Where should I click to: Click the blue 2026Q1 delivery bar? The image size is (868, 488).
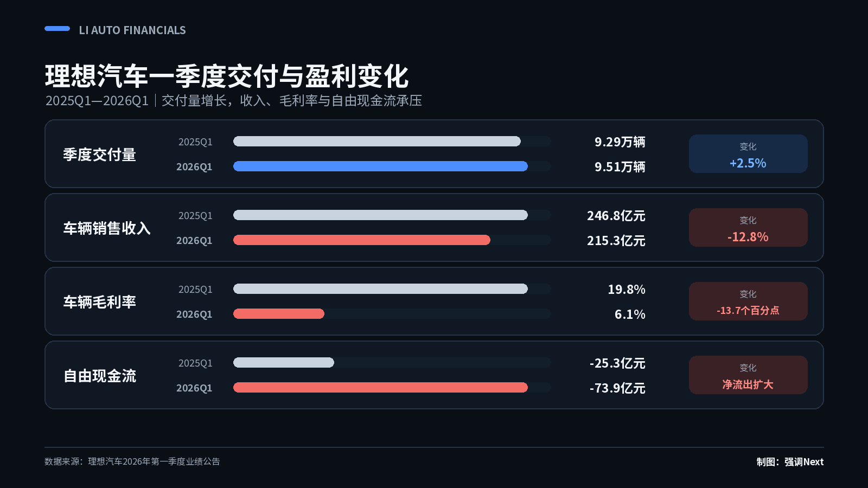[x=380, y=166]
